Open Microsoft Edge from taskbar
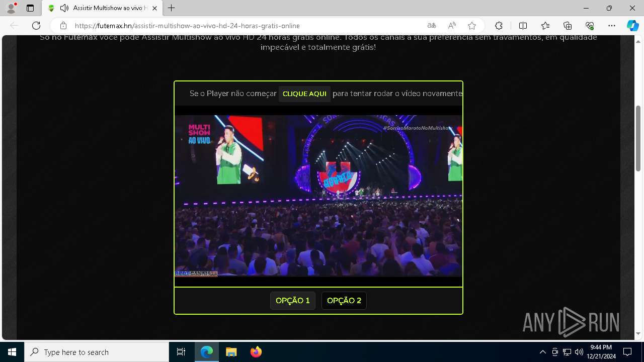Image resolution: width=644 pixels, height=362 pixels. coord(207,352)
